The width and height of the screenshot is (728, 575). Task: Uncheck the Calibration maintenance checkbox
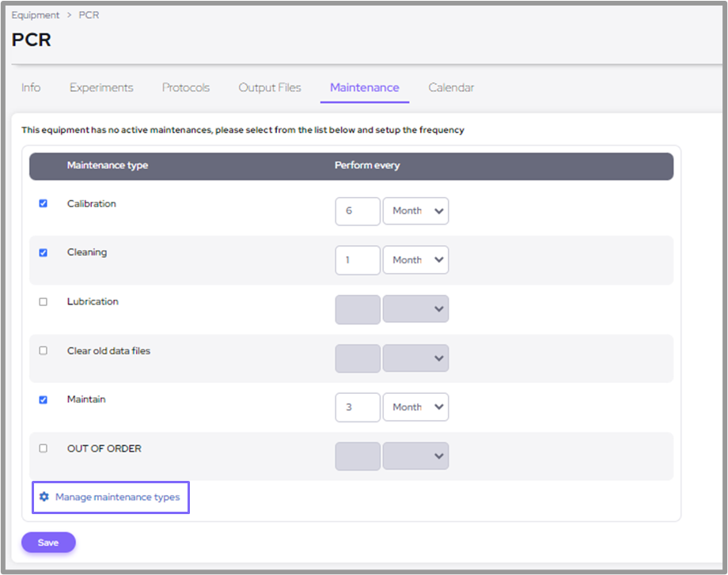click(44, 203)
